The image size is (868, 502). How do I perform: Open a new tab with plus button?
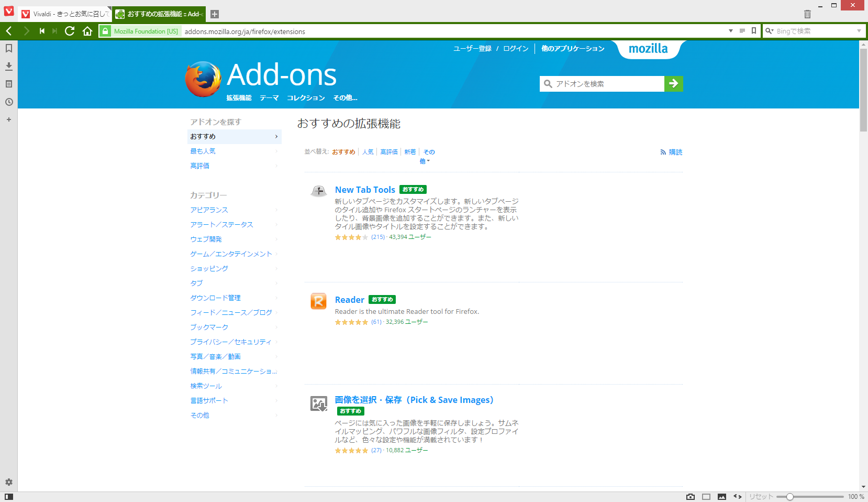pyautogui.click(x=215, y=14)
